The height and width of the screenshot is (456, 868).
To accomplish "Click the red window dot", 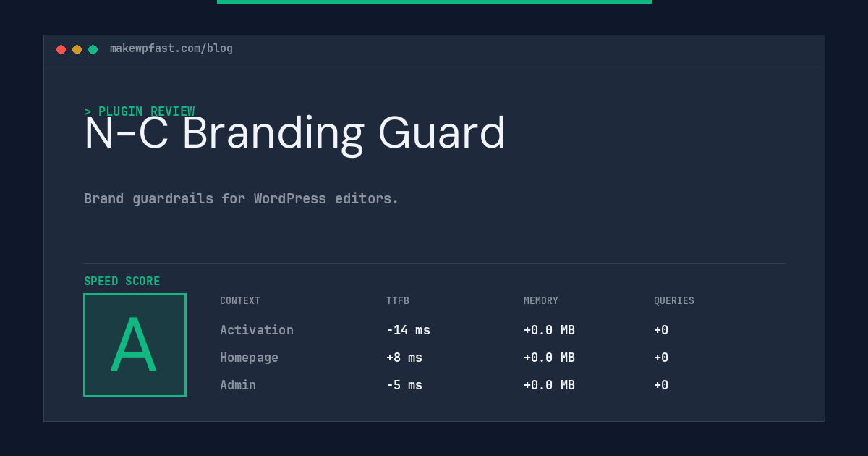I will click(61, 49).
